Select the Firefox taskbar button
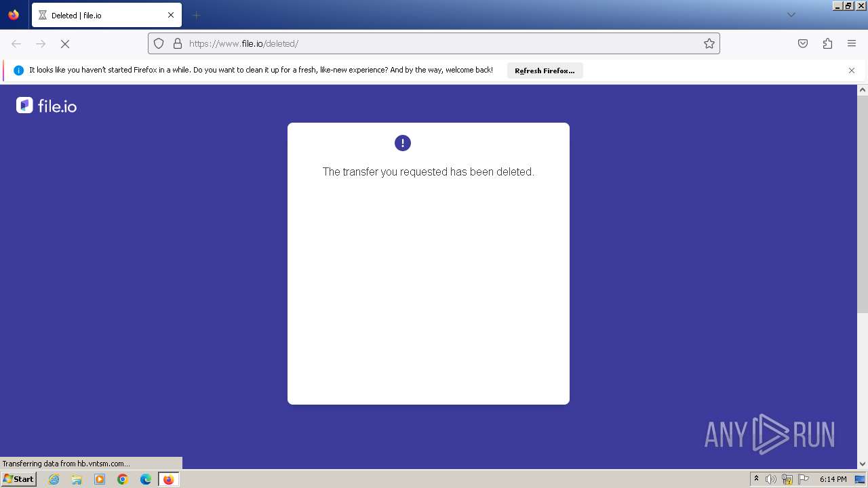Viewport: 868px width, 488px height. (169, 479)
